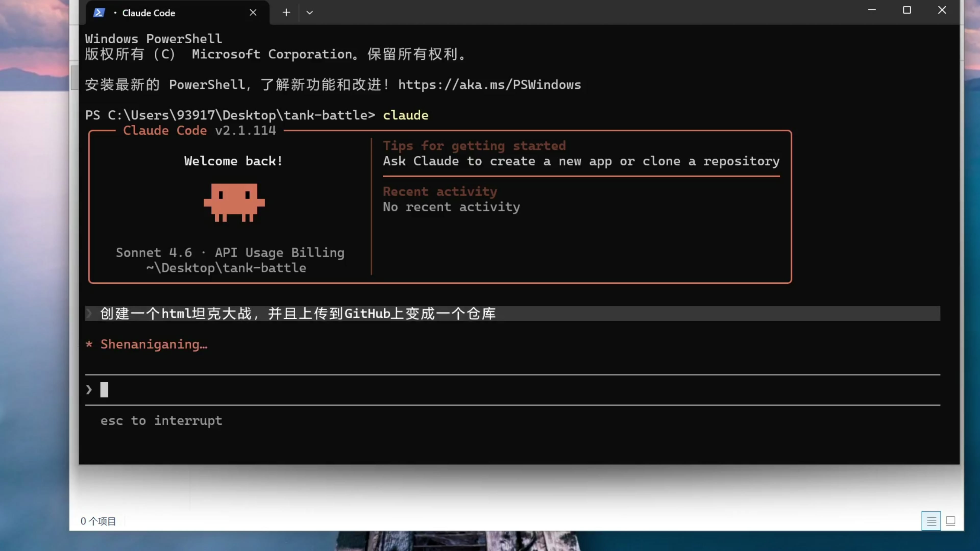Click the Claude pixel mascot logo
Image resolution: width=980 pixels, height=551 pixels.
coord(234,202)
